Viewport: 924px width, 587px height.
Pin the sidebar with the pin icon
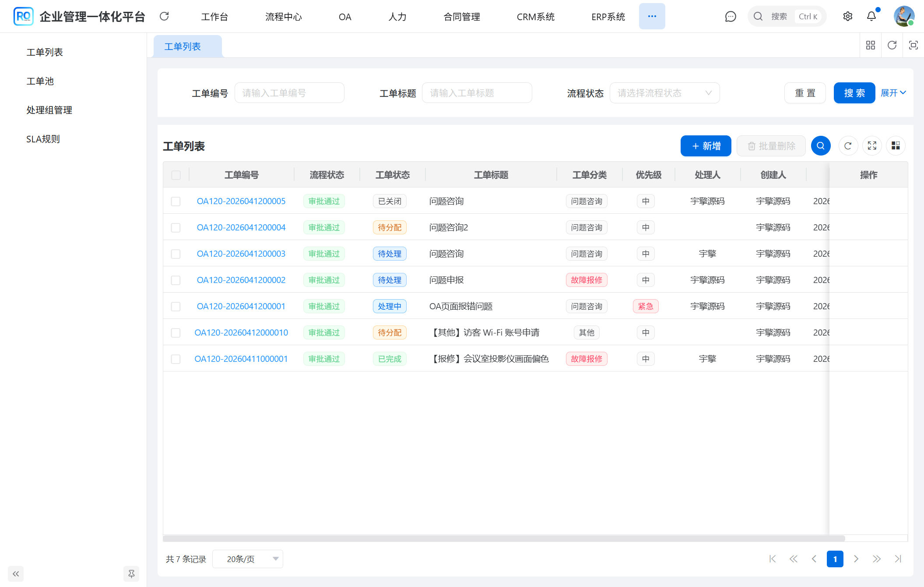[x=131, y=573]
